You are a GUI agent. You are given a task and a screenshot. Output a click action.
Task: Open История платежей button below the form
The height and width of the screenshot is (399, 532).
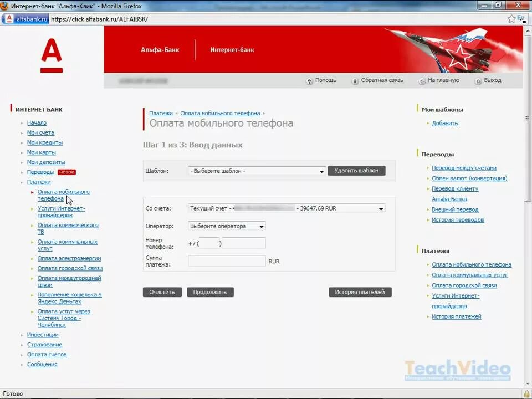(x=360, y=292)
